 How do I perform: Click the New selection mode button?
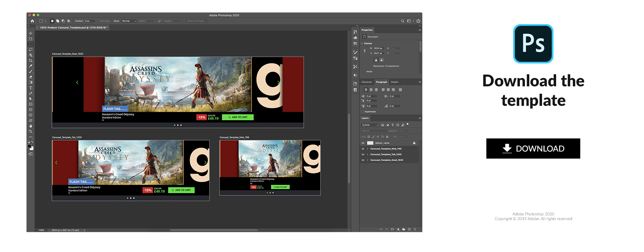52,21
